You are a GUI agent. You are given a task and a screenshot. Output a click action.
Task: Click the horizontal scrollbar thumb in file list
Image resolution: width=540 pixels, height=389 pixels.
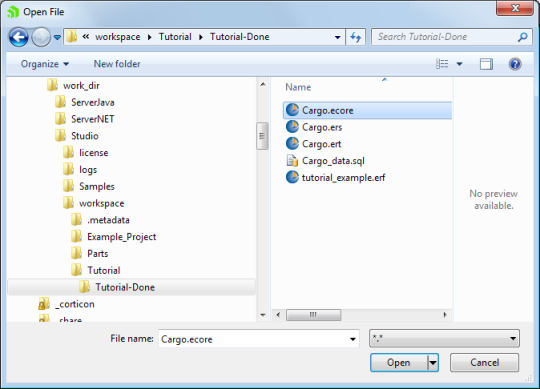(x=313, y=315)
